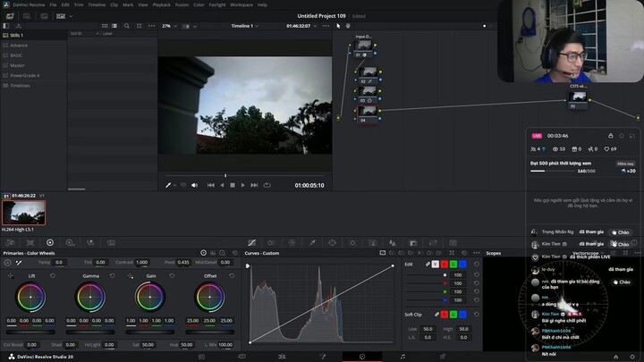Open the Timeline 1 dropdown

(244, 26)
